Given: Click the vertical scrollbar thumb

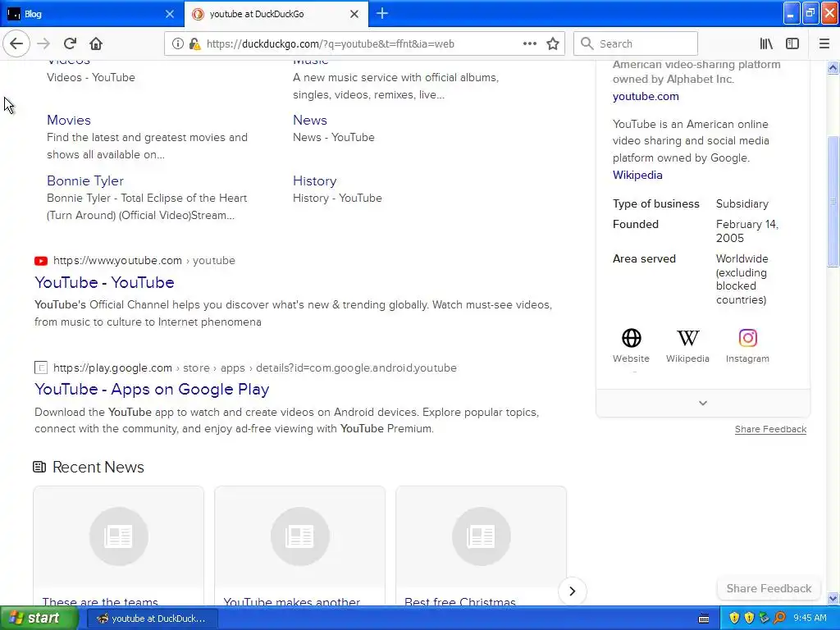Looking at the screenshot, I should coord(833,202).
